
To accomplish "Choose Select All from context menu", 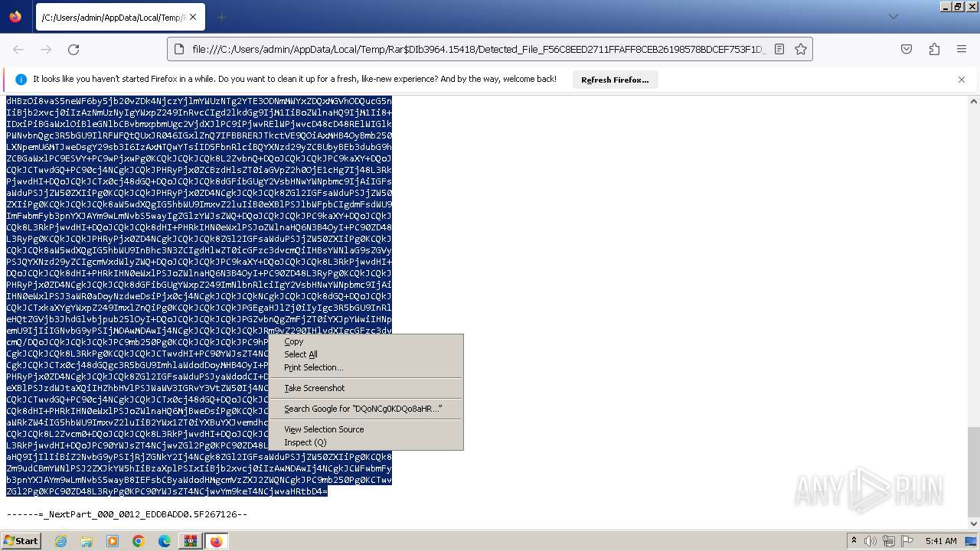I will (366, 354).
